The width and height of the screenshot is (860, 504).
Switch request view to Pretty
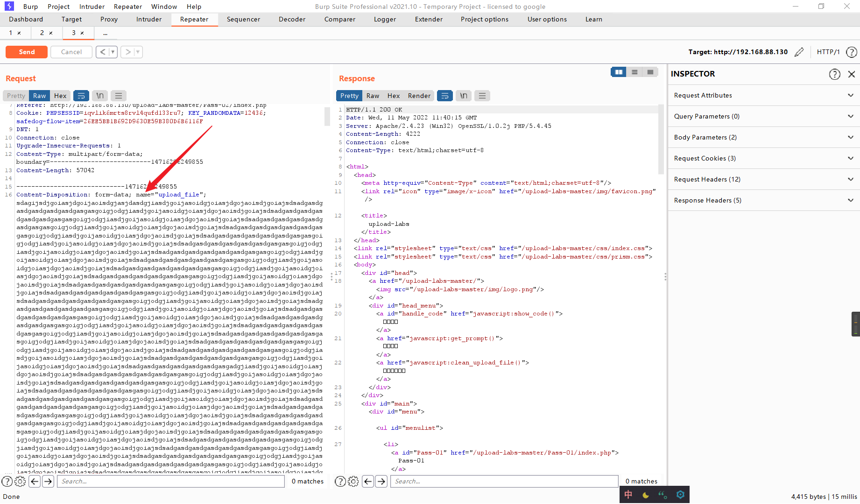tap(16, 96)
